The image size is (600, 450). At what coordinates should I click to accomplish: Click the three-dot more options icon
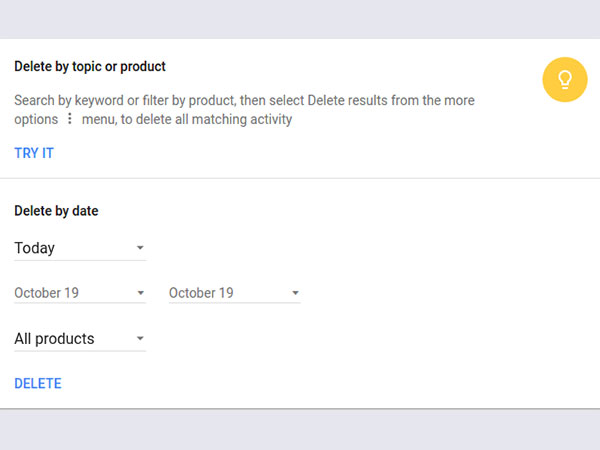69,120
